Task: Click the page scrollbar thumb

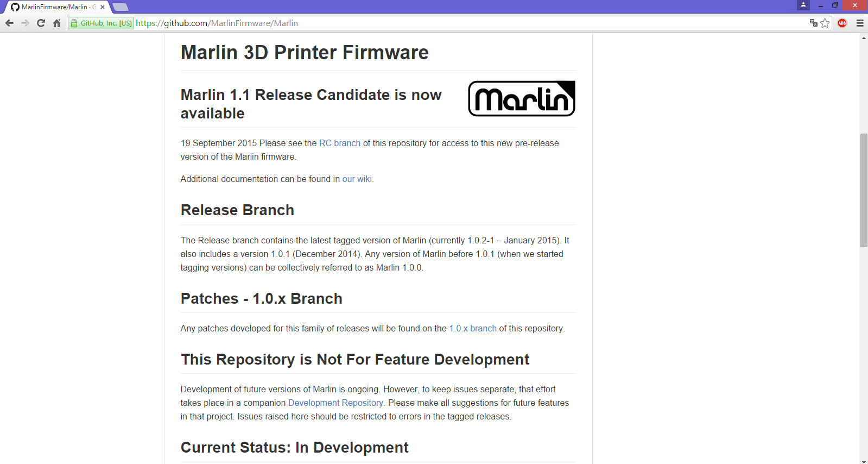Action: pyautogui.click(x=864, y=190)
